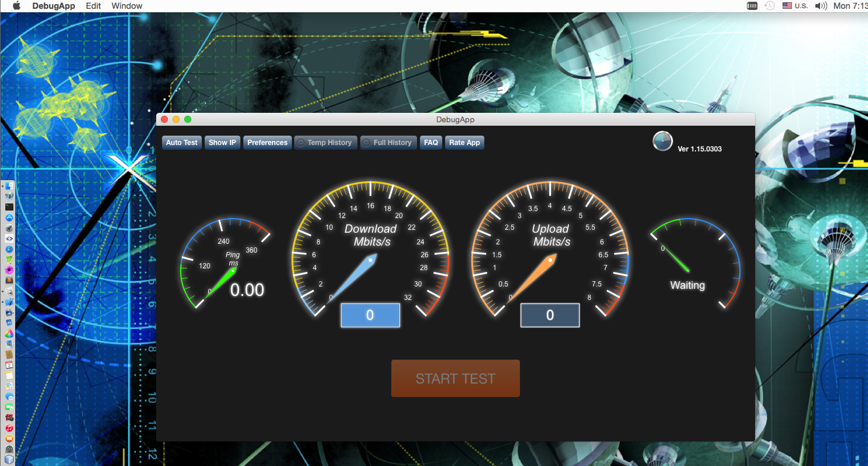868x466 pixels.
Task: Click the "Download Mbits/s" gauge label
Action: point(371,235)
